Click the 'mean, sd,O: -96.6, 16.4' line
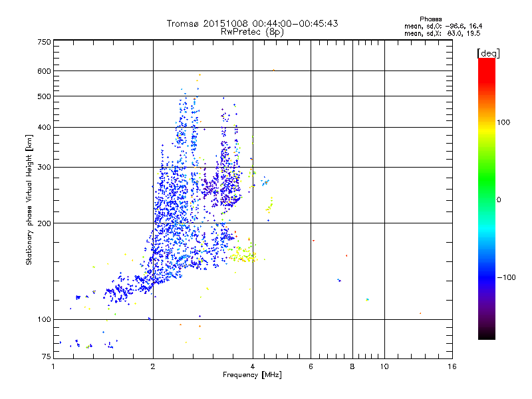This screenshot has height=399, width=532. [443, 26]
